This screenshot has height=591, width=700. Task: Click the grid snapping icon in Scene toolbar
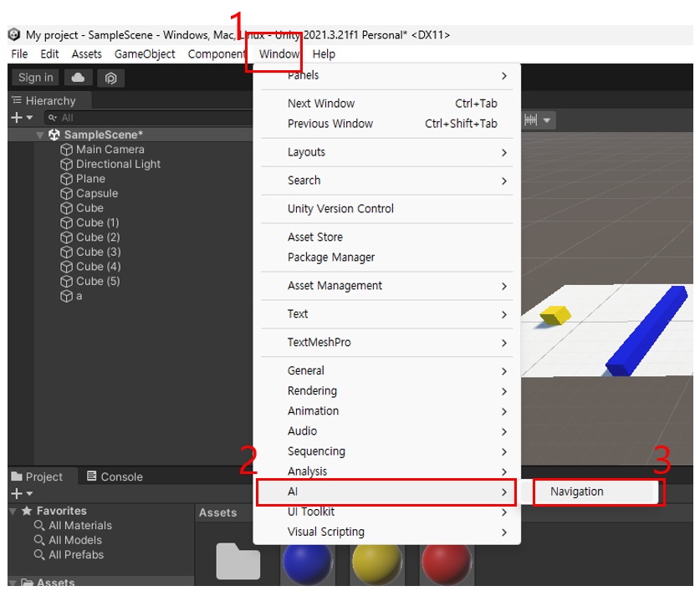pyautogui.click(x=531, y=120)
